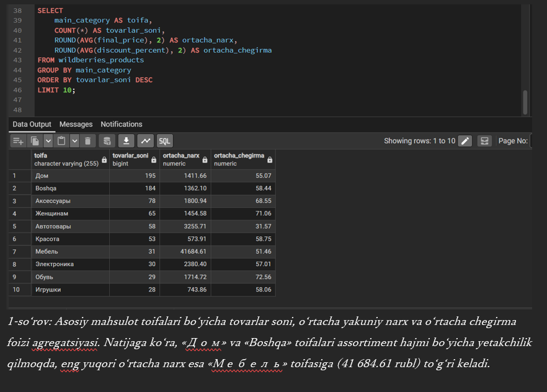Open the Messages tab
Image resolution: width=547 pixels, height=392 pixels.
(76, 124)
